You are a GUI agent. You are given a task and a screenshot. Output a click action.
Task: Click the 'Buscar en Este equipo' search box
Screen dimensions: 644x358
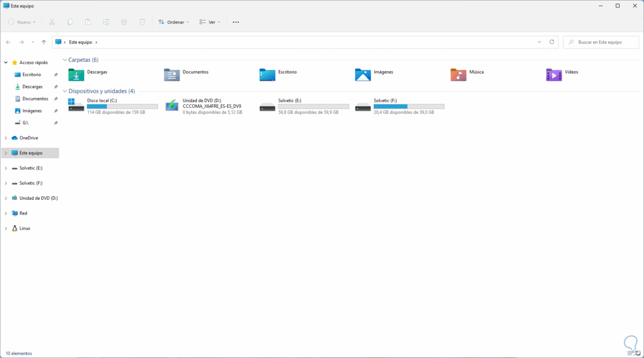click(600, 42)
